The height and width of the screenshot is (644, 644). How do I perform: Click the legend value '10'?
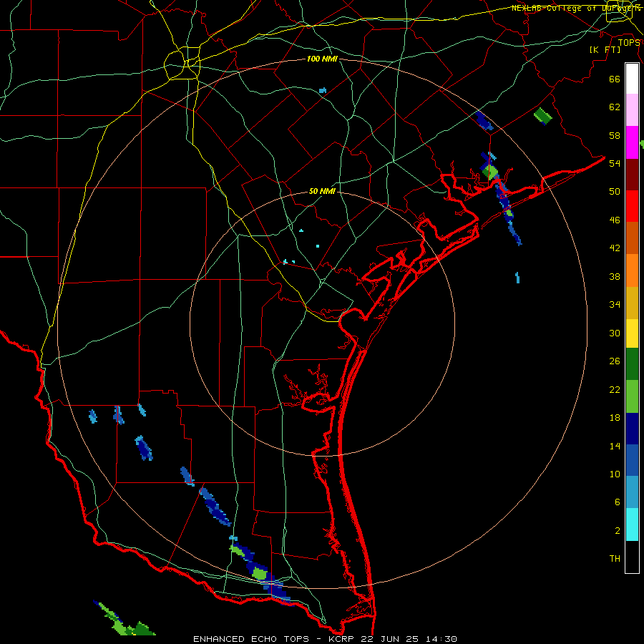click(x=615, y=474)
